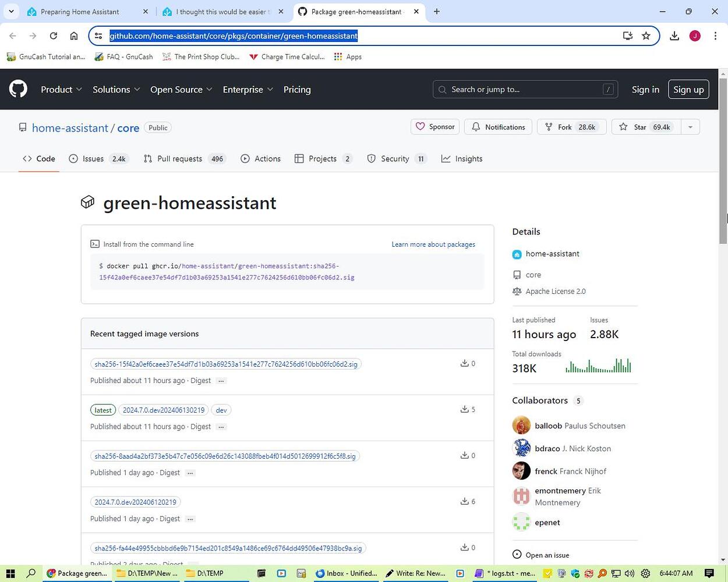Open the Notifications bell icon
This screenshot has width=728, height=582.
coord(476,126)
